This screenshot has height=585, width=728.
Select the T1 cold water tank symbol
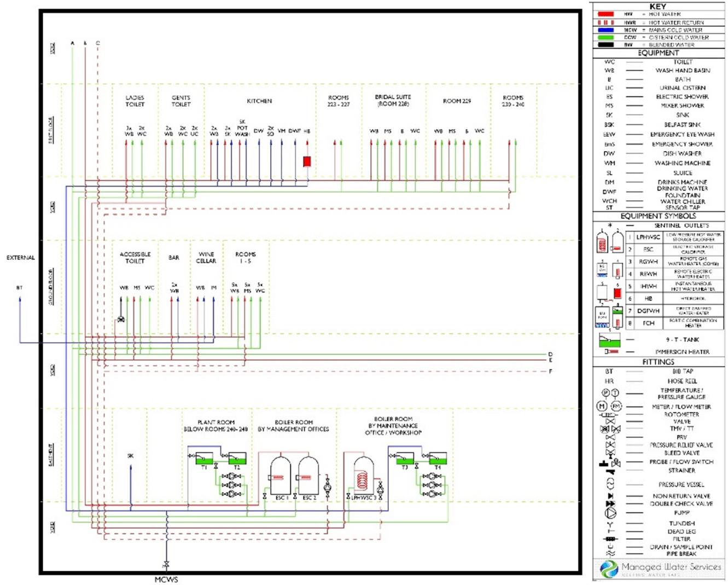coord(204,458)
